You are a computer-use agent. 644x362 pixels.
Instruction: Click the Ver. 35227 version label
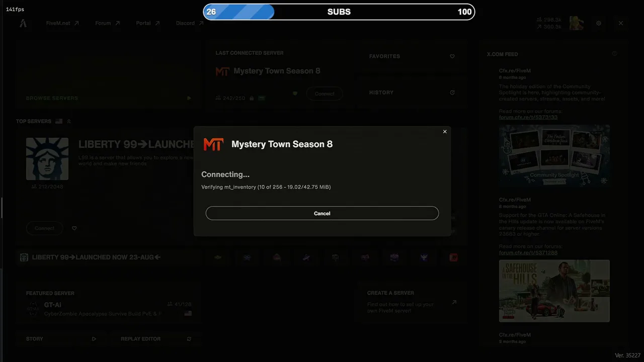628,355
